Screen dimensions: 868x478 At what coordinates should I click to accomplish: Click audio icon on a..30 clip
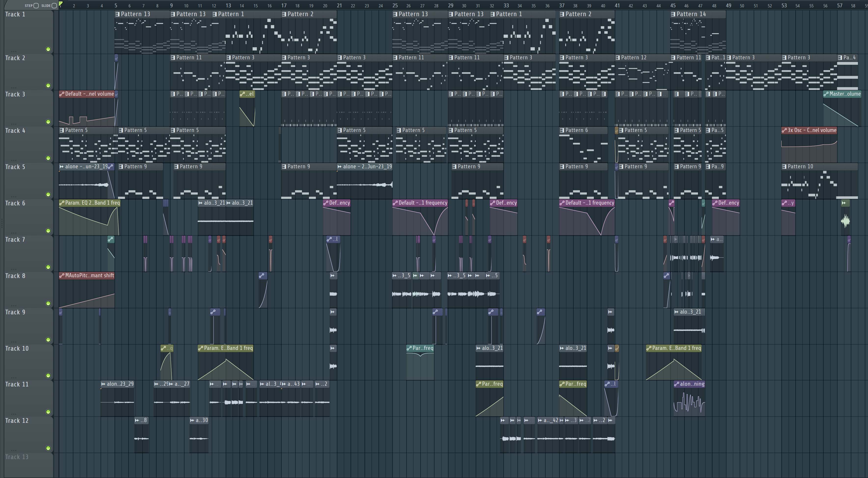tap(192, 420)
